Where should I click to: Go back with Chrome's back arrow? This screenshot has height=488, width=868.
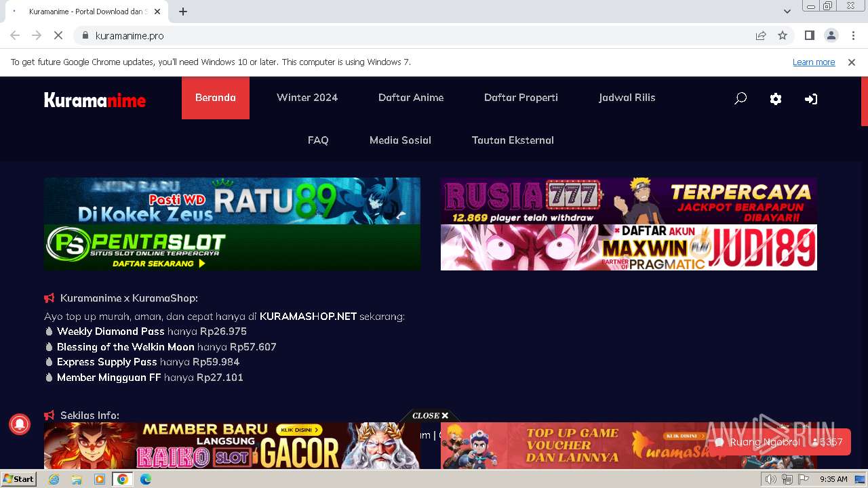pyautogui.click(x=15, y=35)
